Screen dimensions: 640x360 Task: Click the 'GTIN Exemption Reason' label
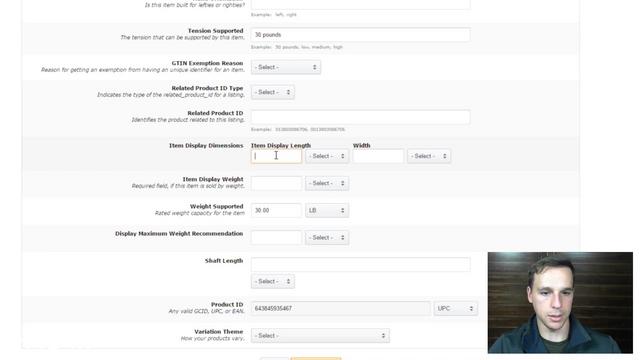tap(207, 63)
